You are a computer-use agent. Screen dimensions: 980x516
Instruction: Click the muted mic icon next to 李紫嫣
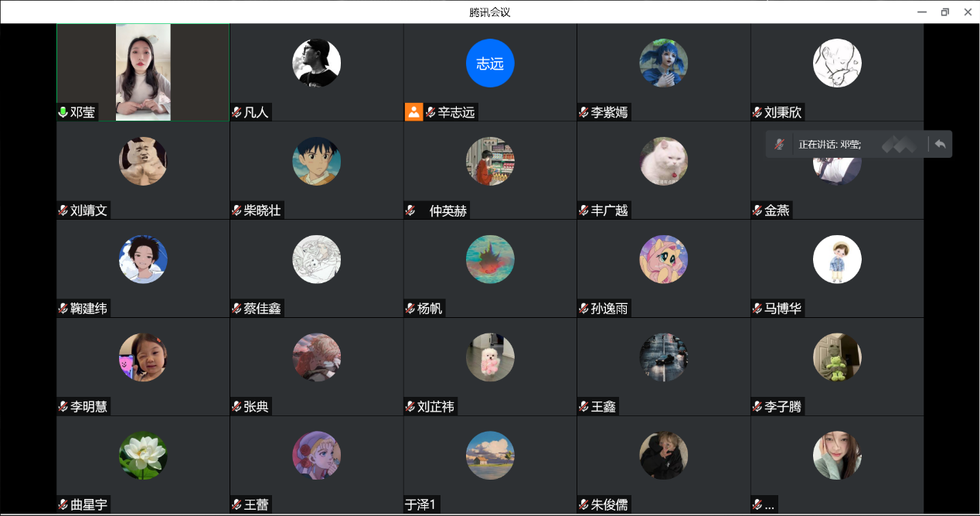coord(584,112)
